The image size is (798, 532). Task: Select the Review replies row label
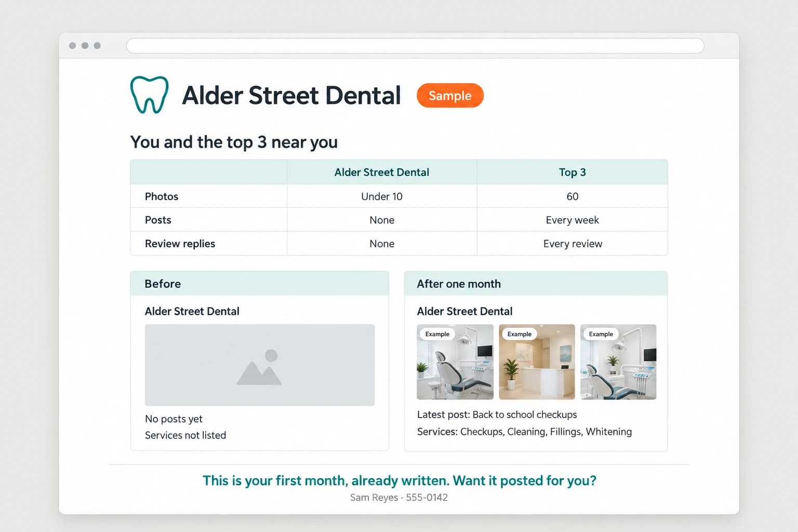[180, 244]
